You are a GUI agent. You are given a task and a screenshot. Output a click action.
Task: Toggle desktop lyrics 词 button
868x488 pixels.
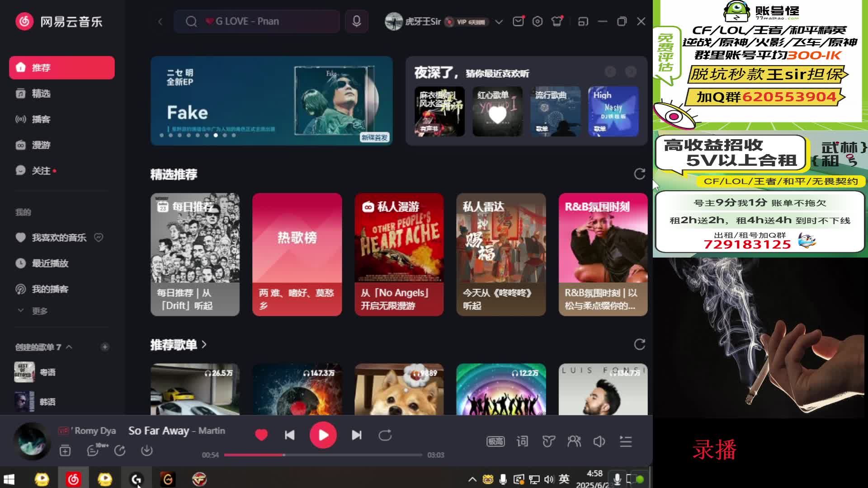pyautogui.click(x=522, y=441)
